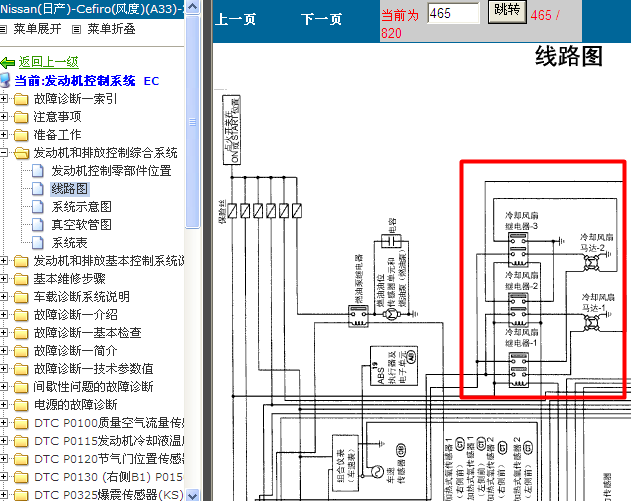Click the 注意事项 folder icon
This screenshot has height=501, width=631.
(21, 117)
